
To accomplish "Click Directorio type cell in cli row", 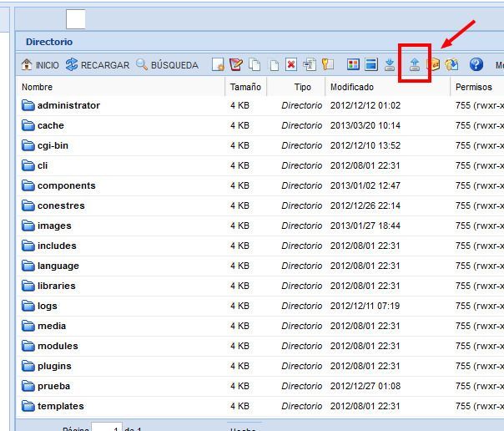I will pyautogui.click(x=302, y=165).
